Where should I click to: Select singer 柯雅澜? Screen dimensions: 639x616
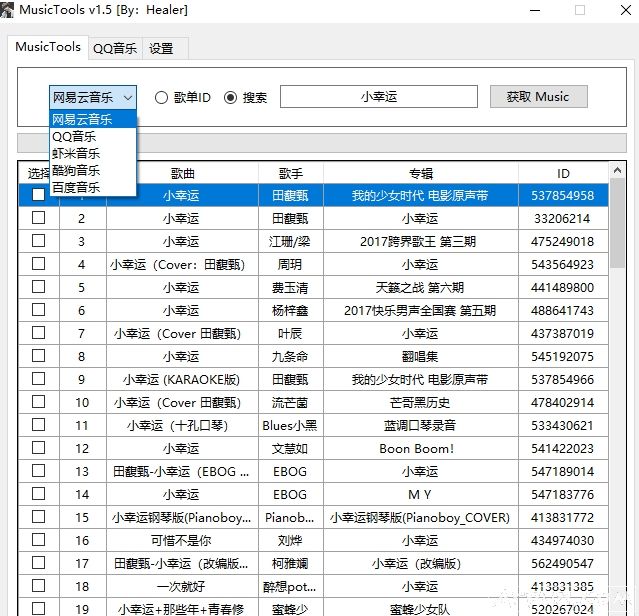coord(291,563)
